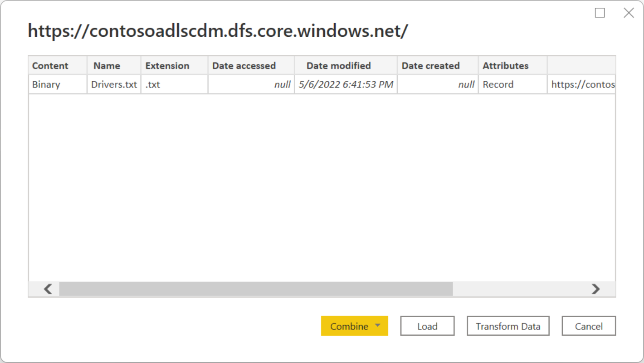Cancel the file selection dialog
The width and height of the screenshot is (644, 363).
point(588,326)
